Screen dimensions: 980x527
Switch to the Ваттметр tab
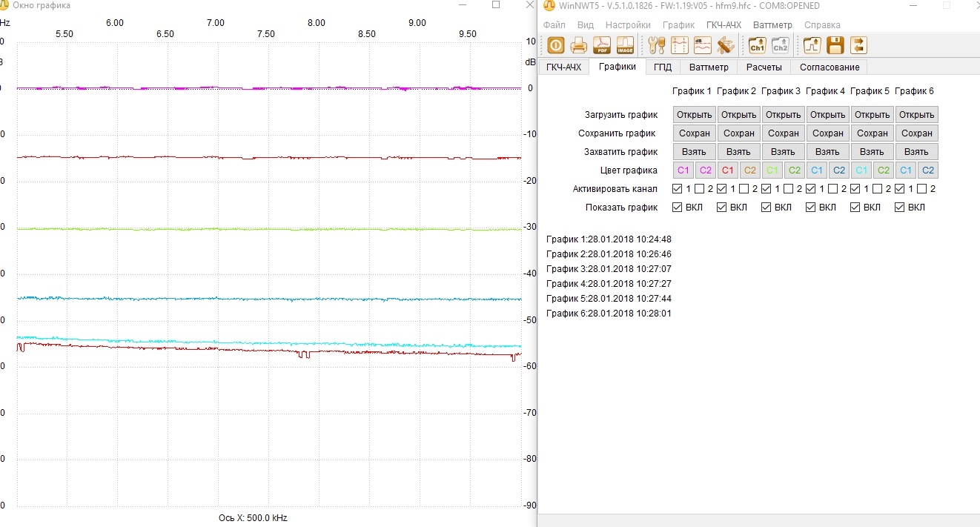point(709,67)
